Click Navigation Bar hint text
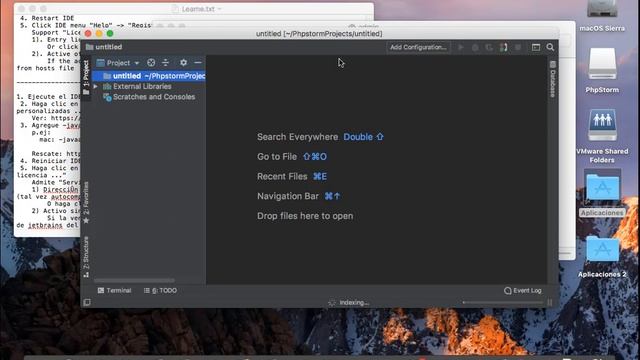This screenshot has height=360, width=640. (x=288, y=196)
